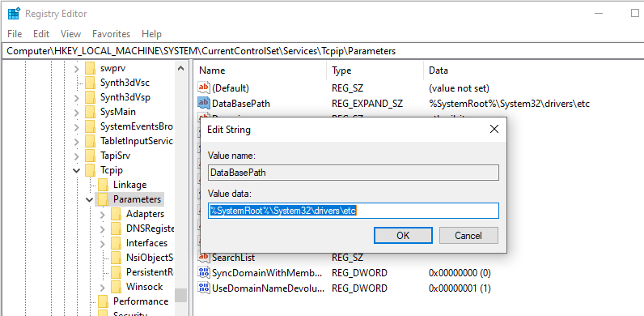Close the Edit String dialog
Screen dimensions: 644x316
coord(494,129)
